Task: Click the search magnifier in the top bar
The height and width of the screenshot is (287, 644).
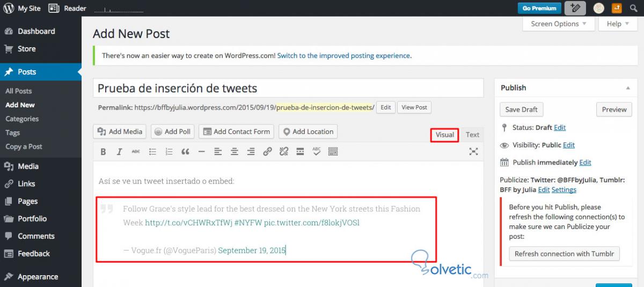Action: coord(634,8)
